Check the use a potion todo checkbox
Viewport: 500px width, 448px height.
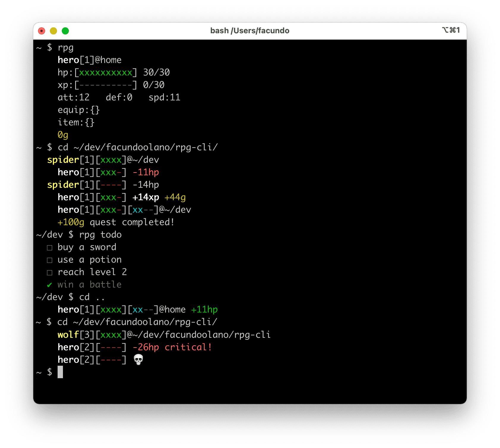click(50, 260)
